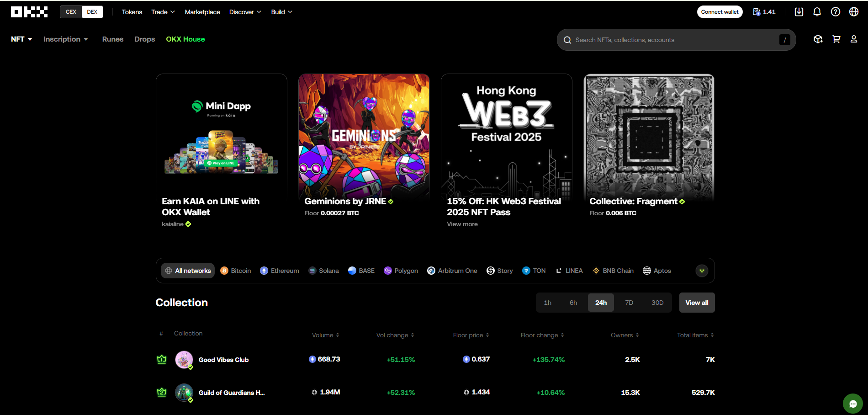The image size is (868, 415).
Task: Filter by Ethereum network
Action: (x=280, y=271)
